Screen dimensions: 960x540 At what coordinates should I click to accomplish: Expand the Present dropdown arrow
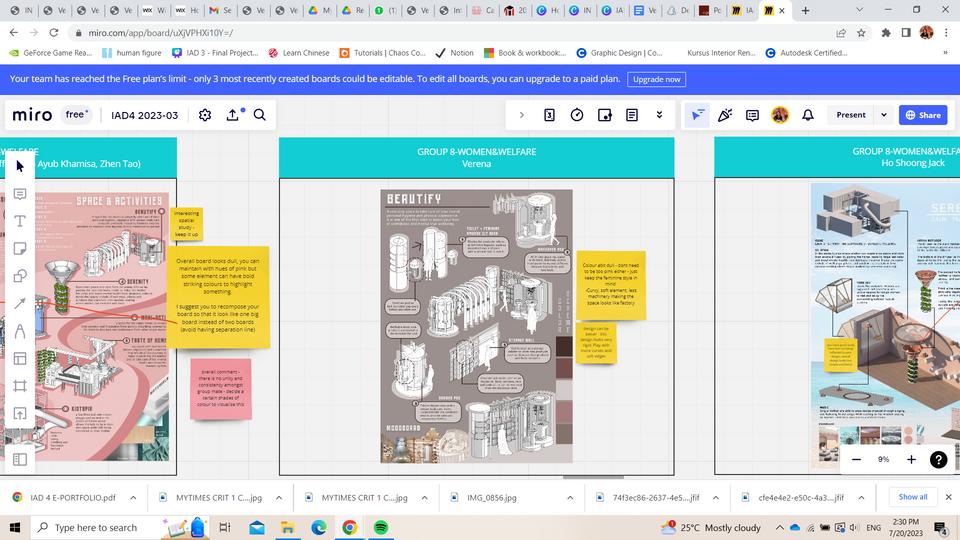(x=883, y=115)
